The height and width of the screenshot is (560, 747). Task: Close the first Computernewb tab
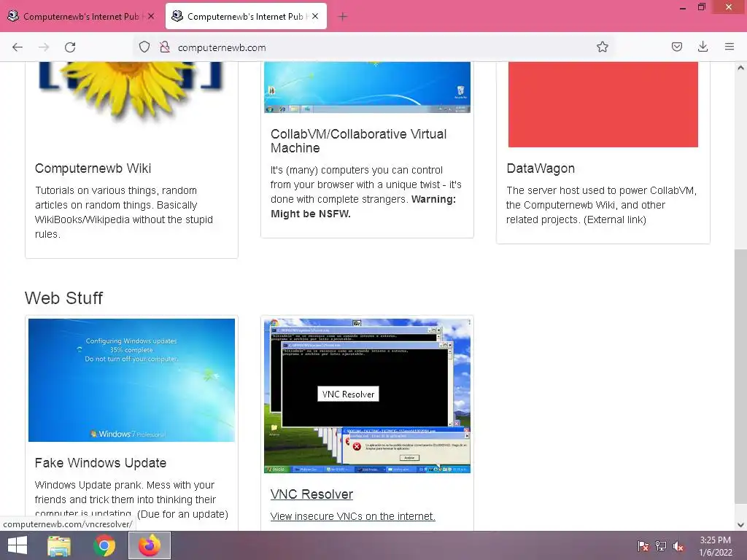coord(151,16)
